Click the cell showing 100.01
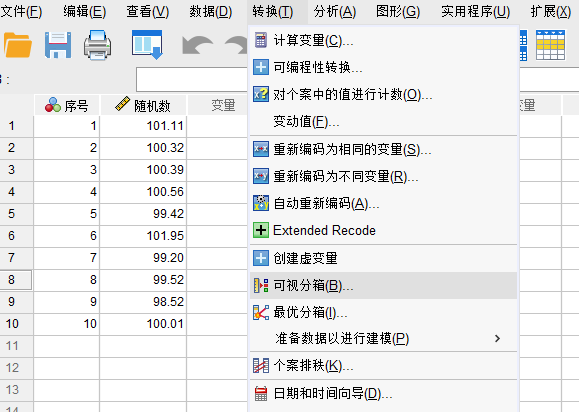The width and height of the screenshot is (579, 412). click(143, 323)
